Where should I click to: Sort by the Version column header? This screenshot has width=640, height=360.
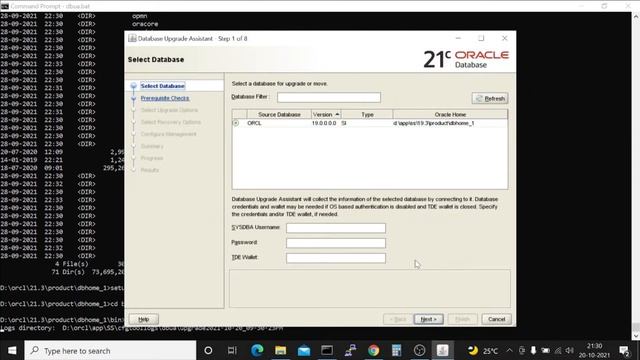tap(326, 114)
